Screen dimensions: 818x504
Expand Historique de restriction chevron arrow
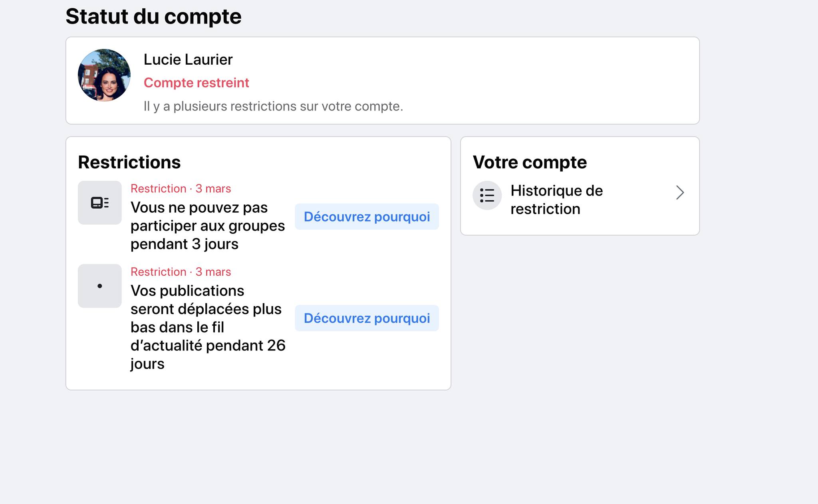[680, 193]
